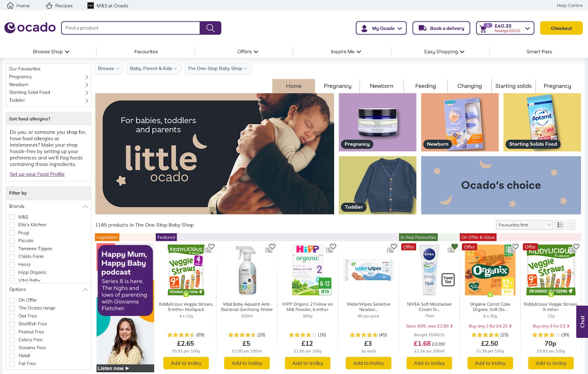The image size is (588, 374).
Task: Open the Favourites first sort dropdown
Action: tap(524, 225)
